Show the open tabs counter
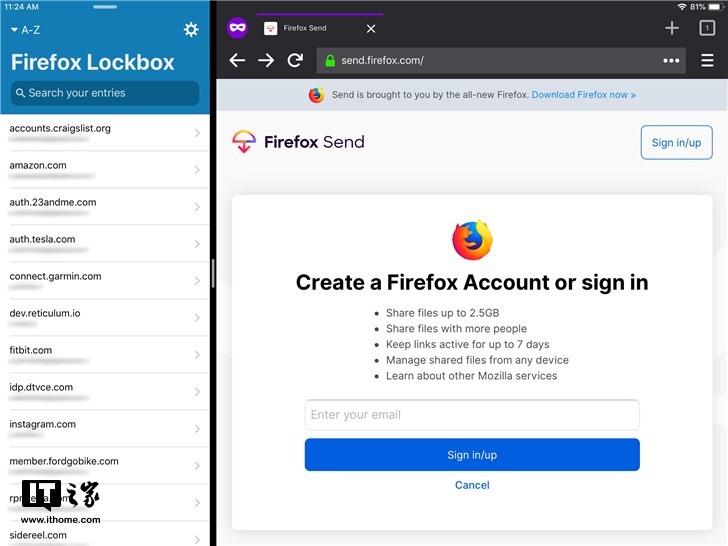Viewport: 728px width, 546px height. (707, 28)
